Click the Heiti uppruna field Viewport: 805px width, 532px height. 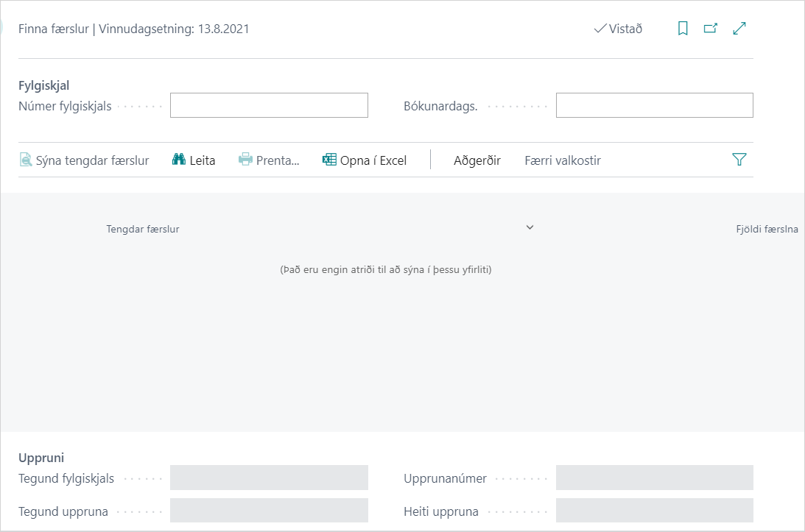[x=654, y=511]
